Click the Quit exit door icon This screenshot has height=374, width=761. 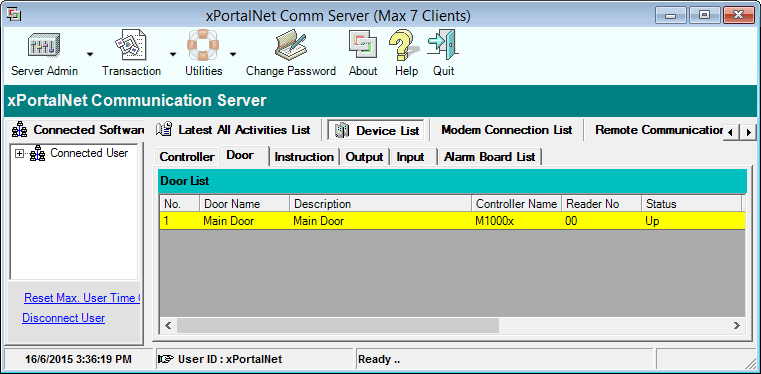click(x=443, y=45)
